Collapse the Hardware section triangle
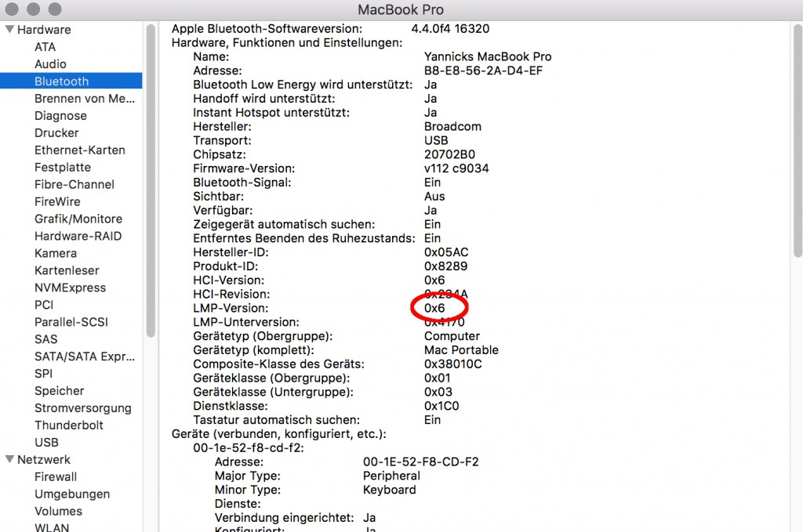 point(8,29)
